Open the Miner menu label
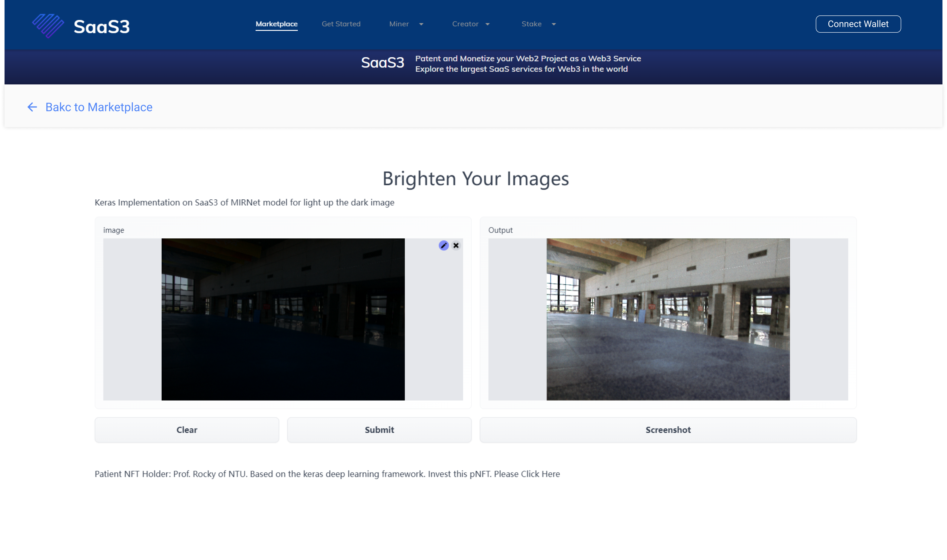 399,24
